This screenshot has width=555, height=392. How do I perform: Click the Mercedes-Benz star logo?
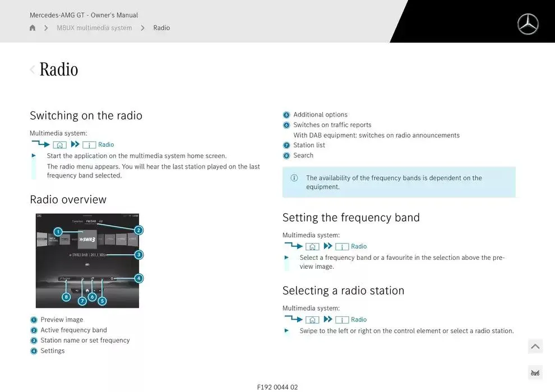[528, 24]
